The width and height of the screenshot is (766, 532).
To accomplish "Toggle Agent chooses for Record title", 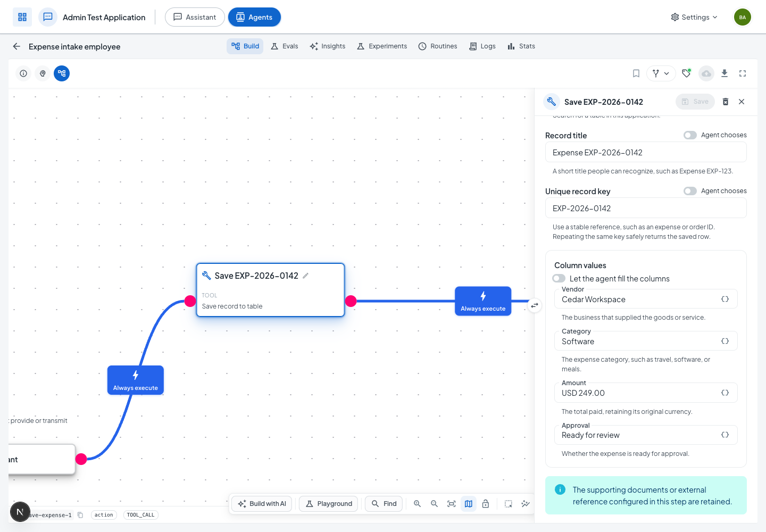I will point(690,135).
